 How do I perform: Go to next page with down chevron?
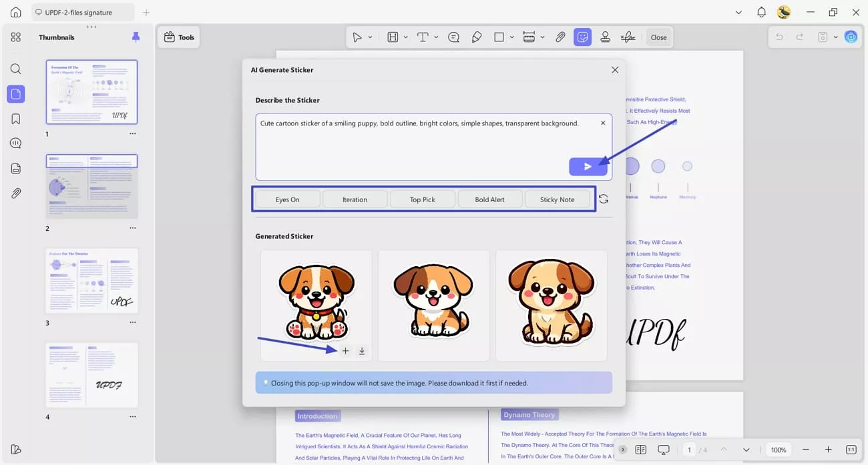746,450
